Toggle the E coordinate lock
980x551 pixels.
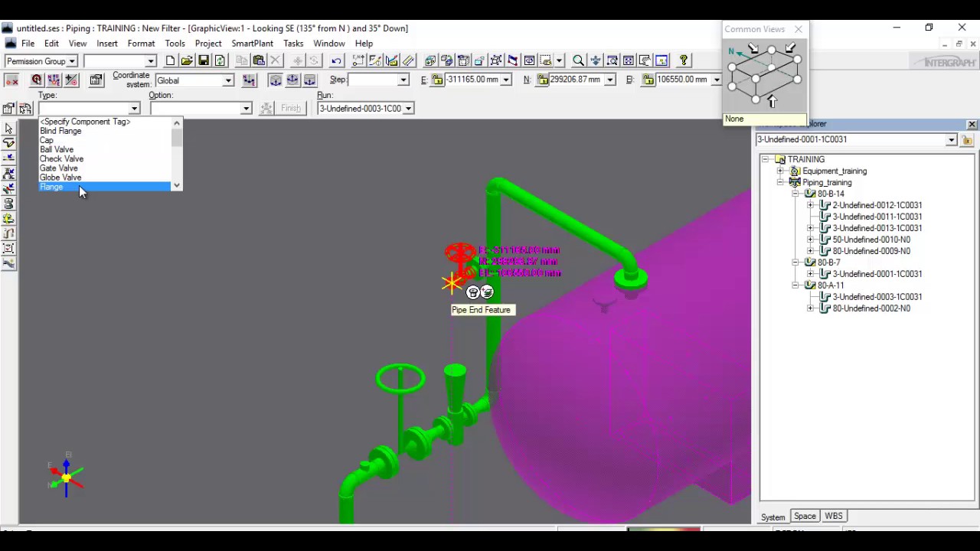(x=437, y=80)
